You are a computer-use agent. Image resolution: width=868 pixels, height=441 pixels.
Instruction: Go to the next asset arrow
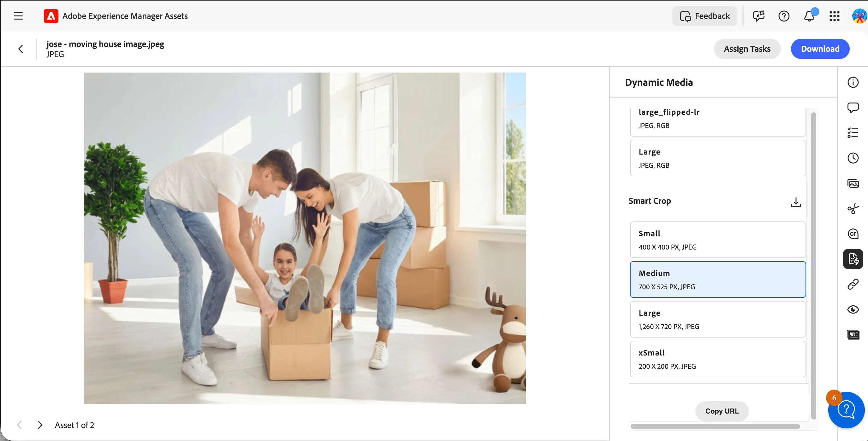pos(40,425)
